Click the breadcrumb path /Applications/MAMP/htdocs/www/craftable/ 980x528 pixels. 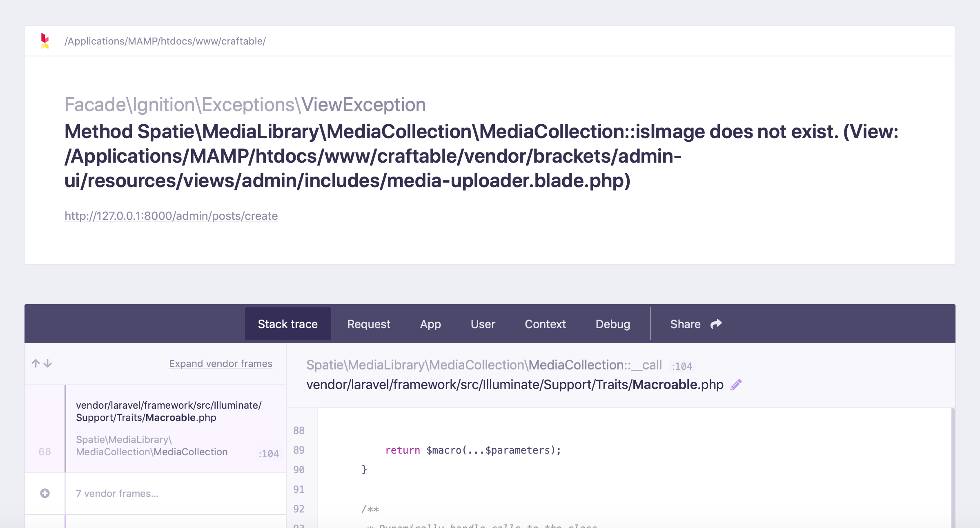click(x=165, y=41)
